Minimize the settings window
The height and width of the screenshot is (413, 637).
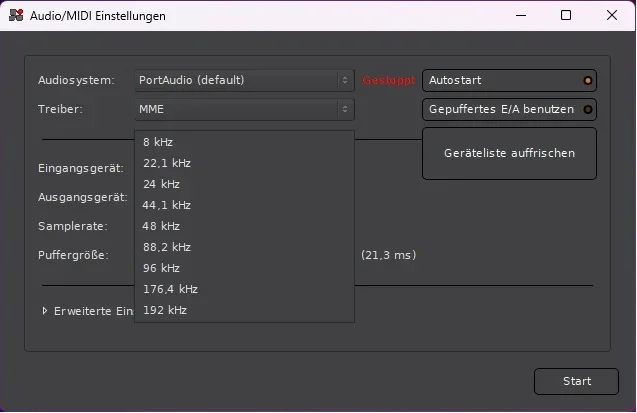520,16
